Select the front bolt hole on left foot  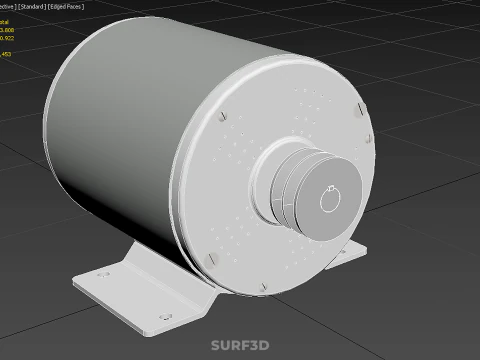(x=165, y=316)
